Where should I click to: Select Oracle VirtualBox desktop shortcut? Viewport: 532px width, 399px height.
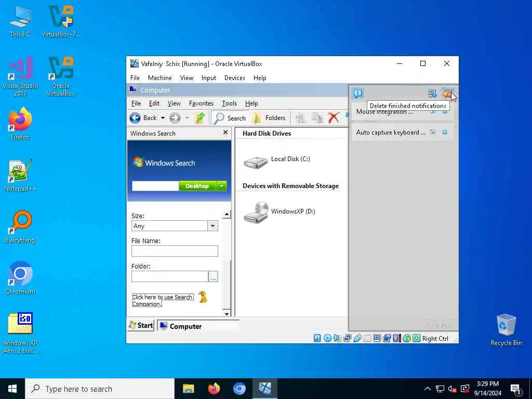(x=61, y=77)
